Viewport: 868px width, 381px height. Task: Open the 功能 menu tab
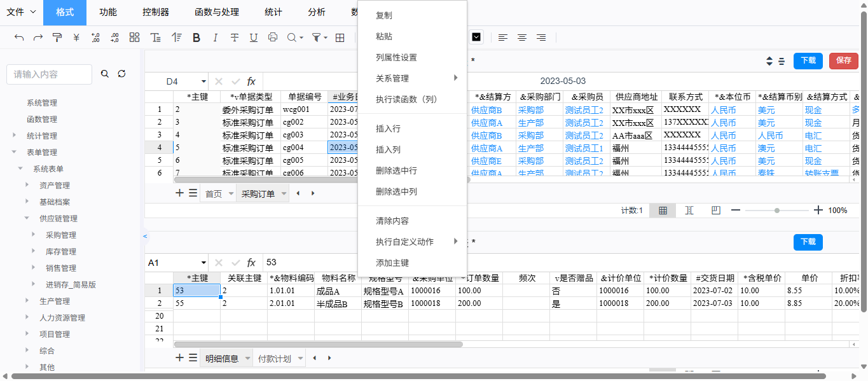pos(108,12)
